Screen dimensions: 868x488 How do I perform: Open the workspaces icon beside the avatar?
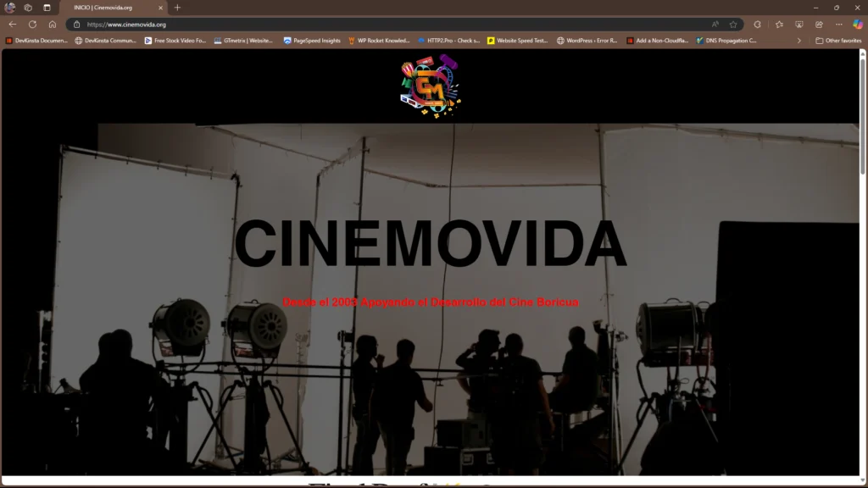(x=28, y=8)
